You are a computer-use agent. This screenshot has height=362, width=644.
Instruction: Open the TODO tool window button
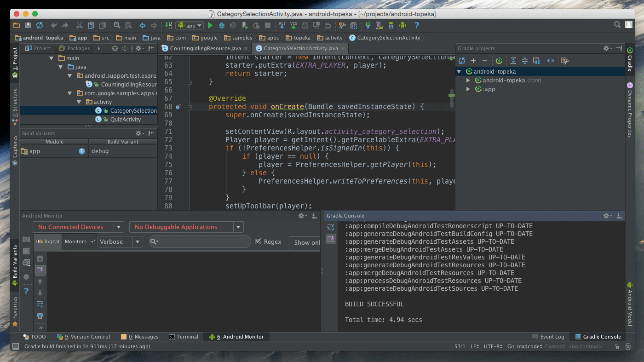[x=34, y=337]
